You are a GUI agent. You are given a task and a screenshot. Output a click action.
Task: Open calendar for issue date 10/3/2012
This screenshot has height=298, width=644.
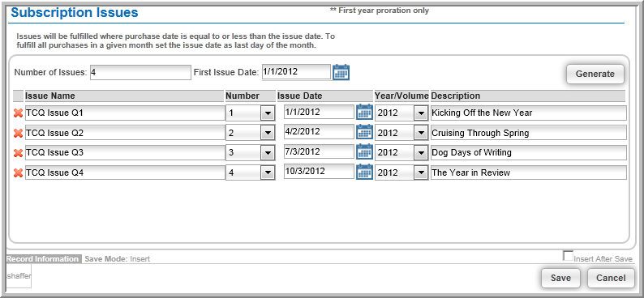point(364,172)
